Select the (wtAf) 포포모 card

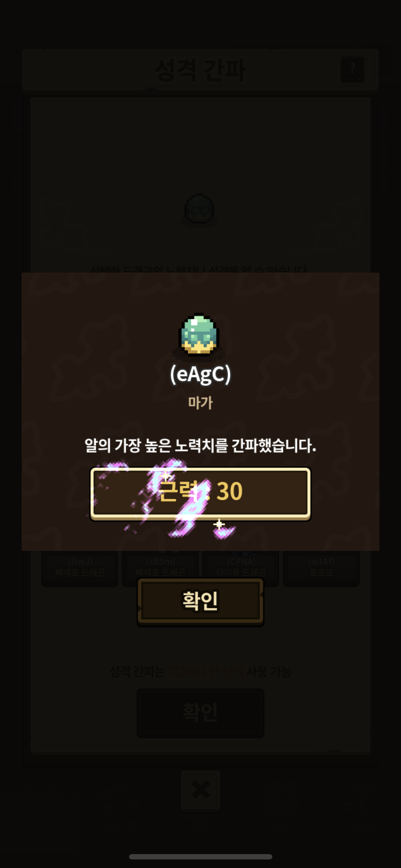[321, 567]
